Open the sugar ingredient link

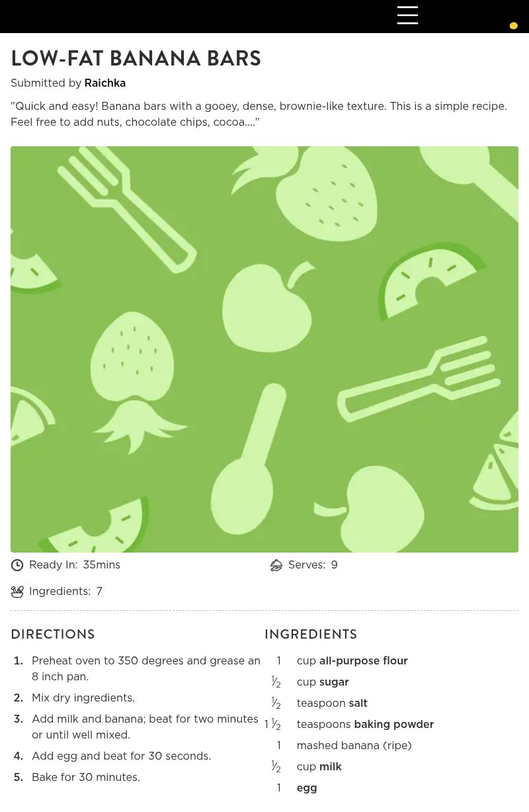(334, 682)
